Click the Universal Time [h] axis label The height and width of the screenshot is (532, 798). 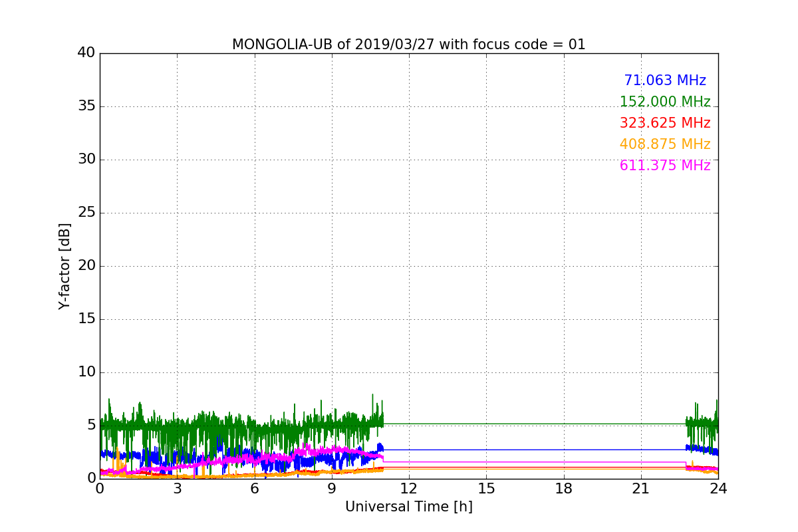[x=409, y=507]
